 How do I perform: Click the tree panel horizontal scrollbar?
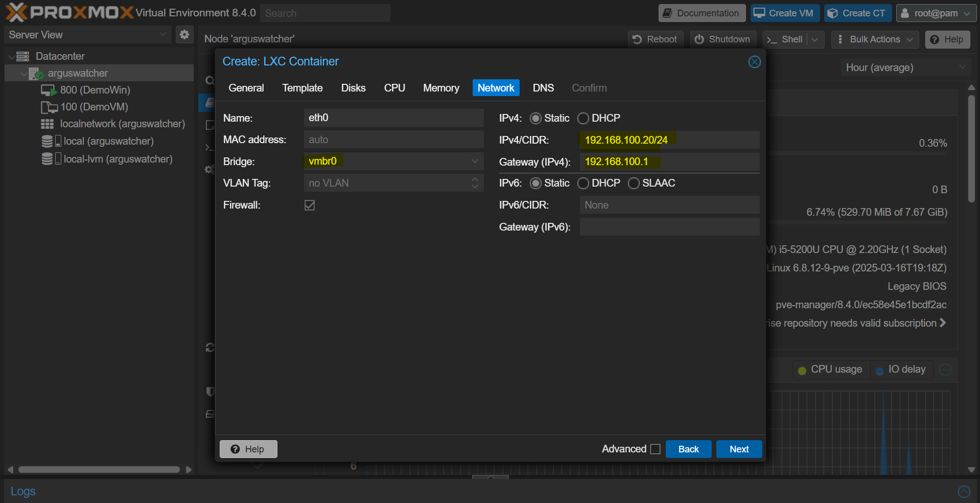click(x=99, y=470)
